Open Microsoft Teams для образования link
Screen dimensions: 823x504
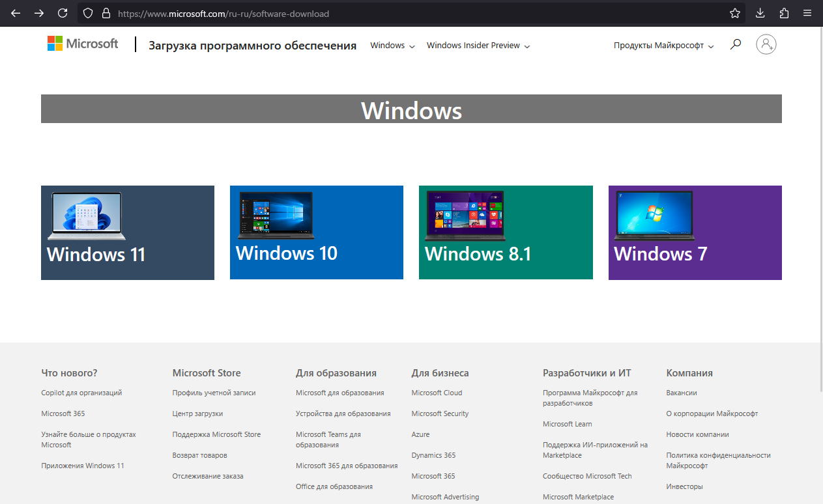click(328, 440)
